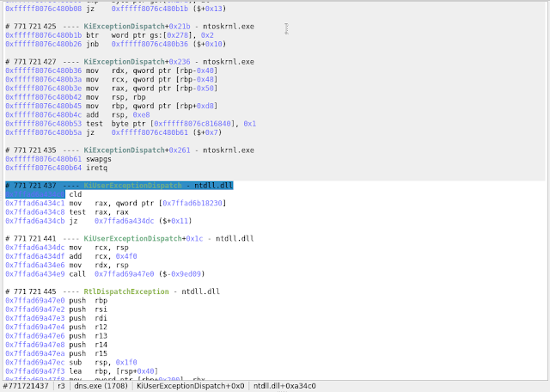
Task: Click the KiExceptionDispatch+0x236 symbol header
Action: click(137, 62)
